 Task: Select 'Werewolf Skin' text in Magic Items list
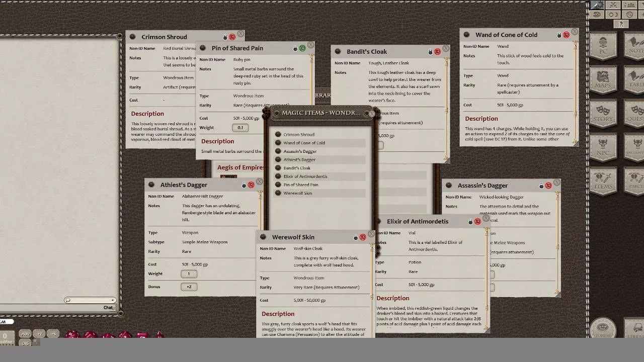[x=298, y=194]
